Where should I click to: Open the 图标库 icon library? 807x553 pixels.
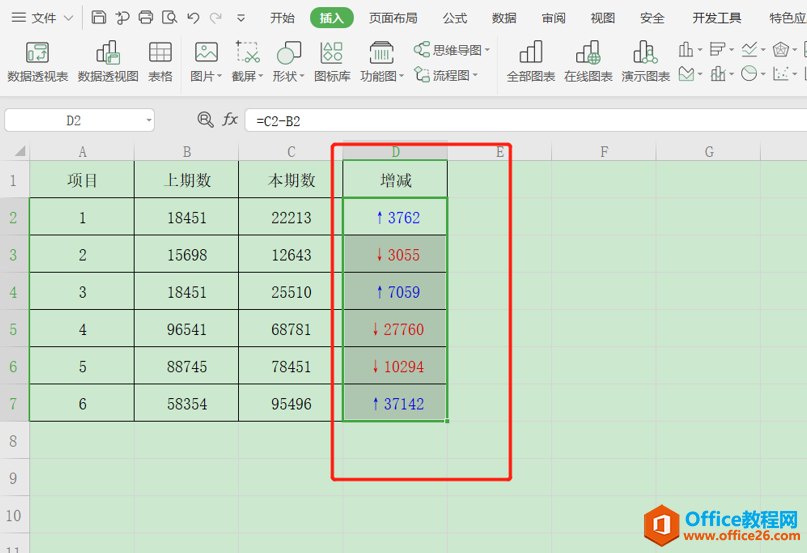point(332,62)
